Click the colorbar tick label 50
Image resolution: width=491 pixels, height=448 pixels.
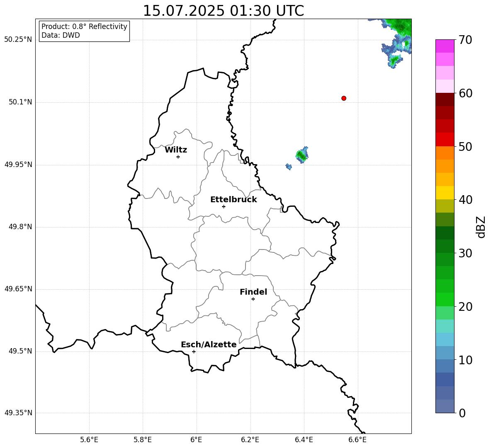point(465,146)
